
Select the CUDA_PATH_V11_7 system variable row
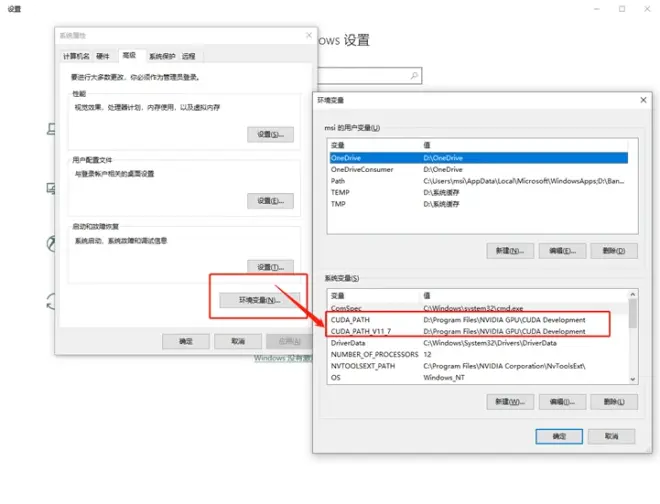tap(478, 331)
